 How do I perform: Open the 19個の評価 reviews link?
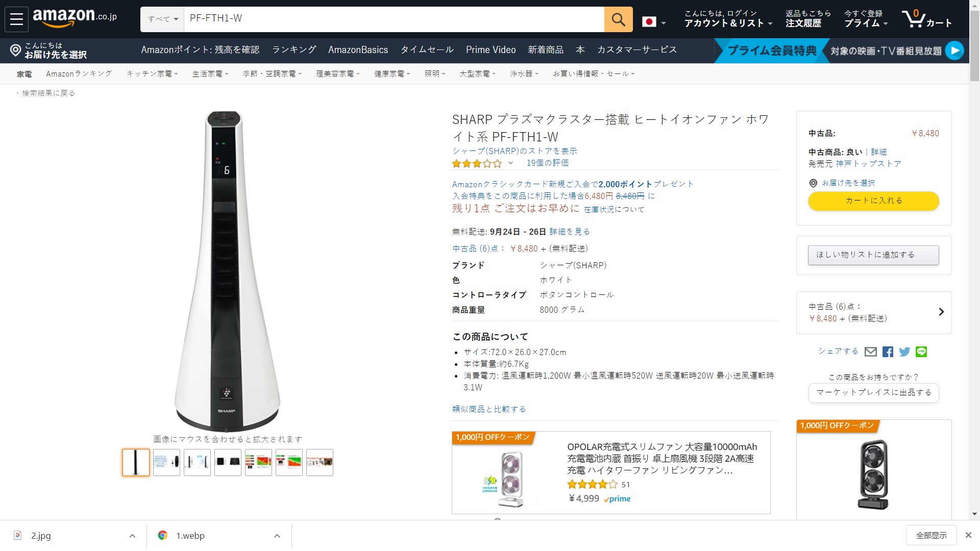tap(548, 163)
